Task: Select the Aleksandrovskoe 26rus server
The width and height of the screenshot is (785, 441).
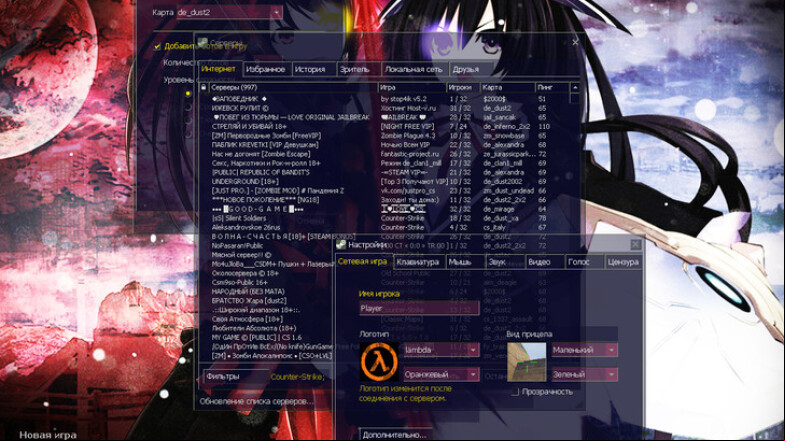Action: (x=384, y=227)
